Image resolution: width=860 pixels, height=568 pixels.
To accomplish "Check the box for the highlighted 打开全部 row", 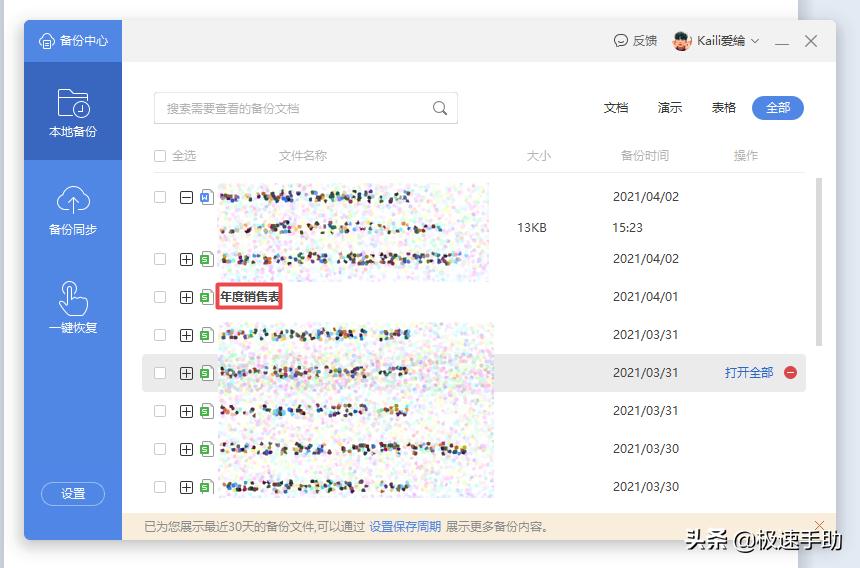I will pos(160,373).
